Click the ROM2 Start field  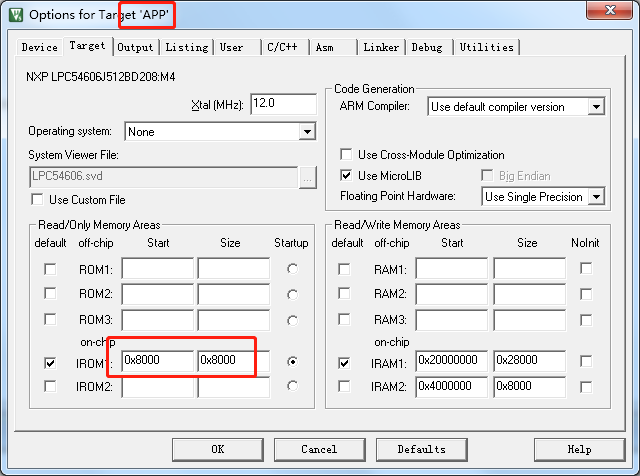[x=158, y=294]
